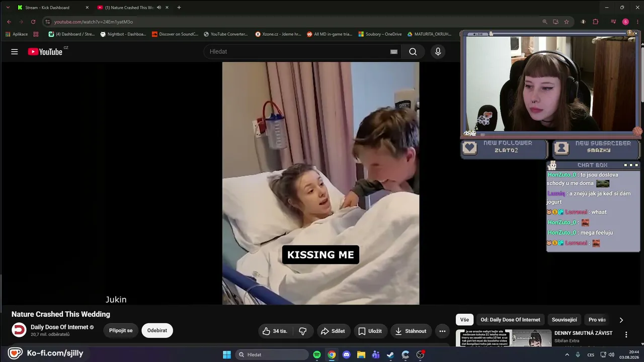The width and height of the screenshot is (644, 362).
Task: Open the Soubory – OneDrive bookmark
Action: click(x=380, y=34)
